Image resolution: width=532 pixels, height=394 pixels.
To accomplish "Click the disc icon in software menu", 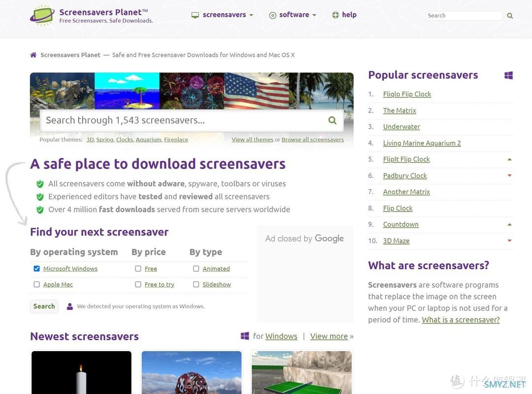I will point(272,15).
